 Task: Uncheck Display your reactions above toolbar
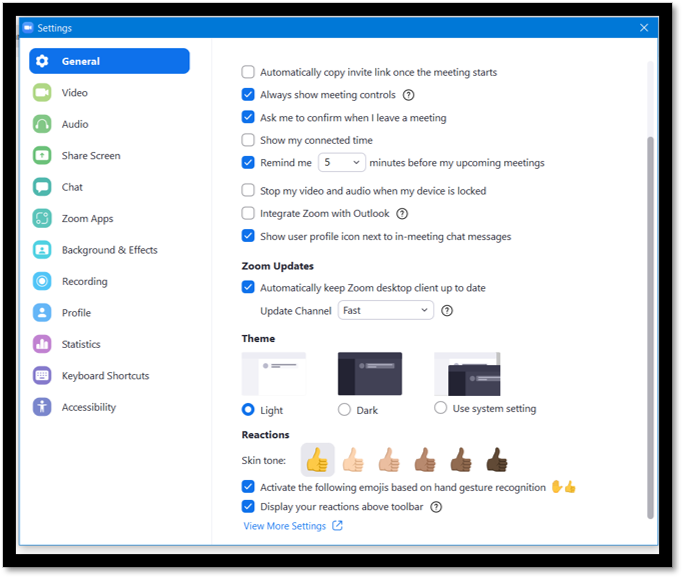[248, 506]
